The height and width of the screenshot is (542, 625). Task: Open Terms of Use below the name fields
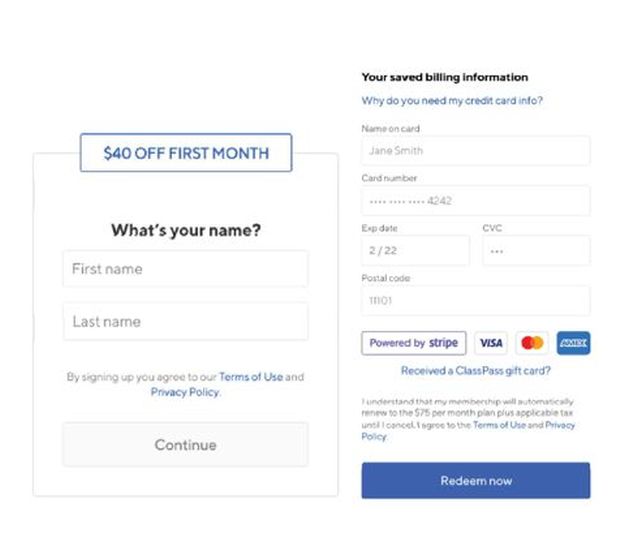click(251, 377)
